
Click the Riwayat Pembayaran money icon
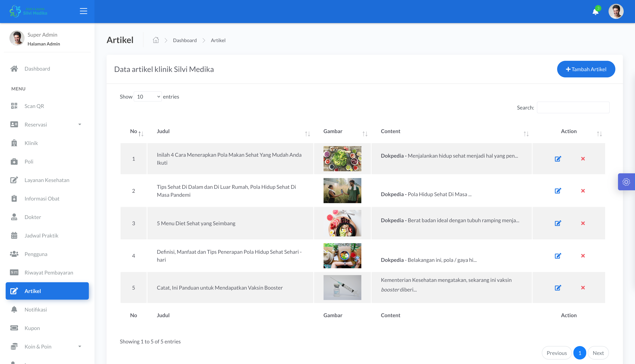click(14, 272)
